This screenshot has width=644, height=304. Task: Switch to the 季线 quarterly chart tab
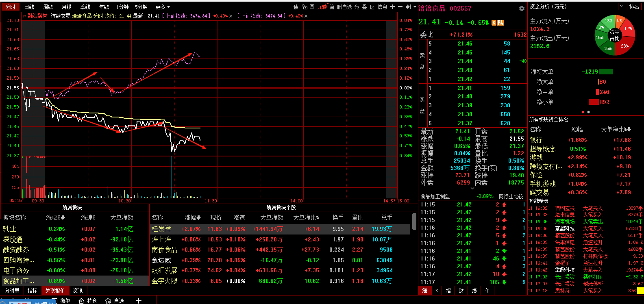pyautogui.click(x=85, y=7)
